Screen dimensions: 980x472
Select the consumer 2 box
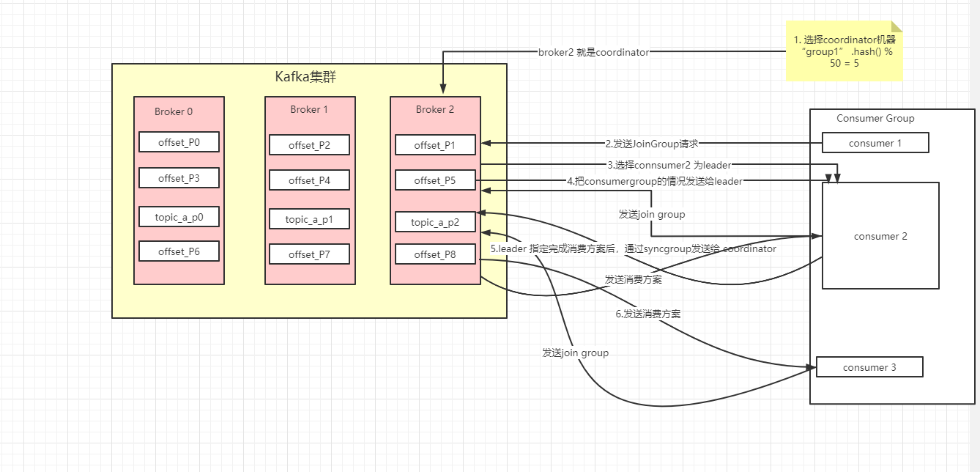click(880, 236)
